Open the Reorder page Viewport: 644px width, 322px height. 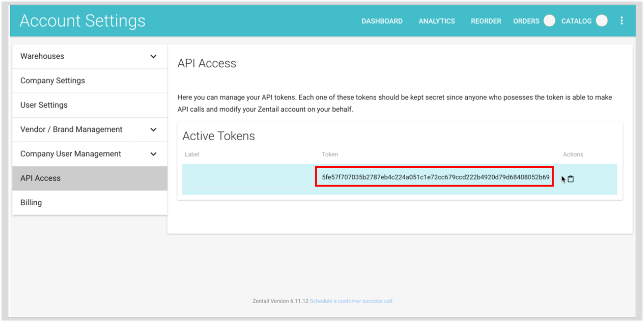(486, 21)
